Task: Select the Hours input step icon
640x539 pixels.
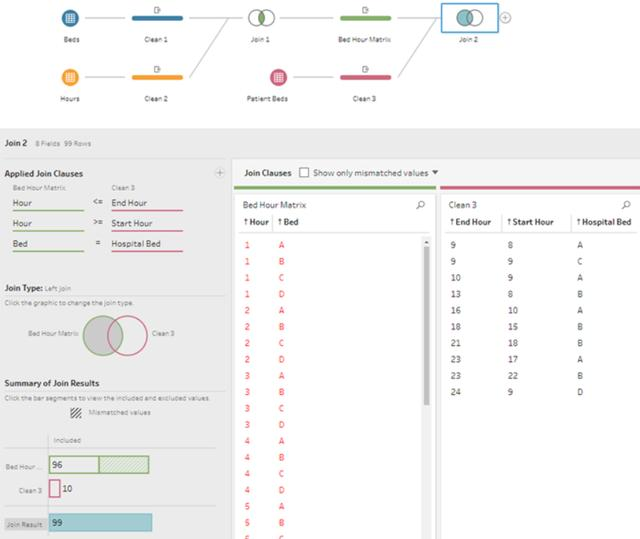Action: [70, 77]
